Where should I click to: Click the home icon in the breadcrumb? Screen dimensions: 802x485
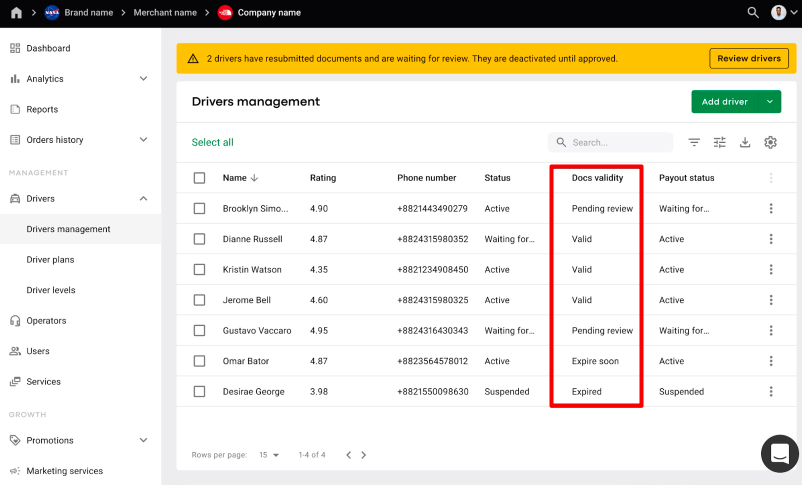point(16,12)
